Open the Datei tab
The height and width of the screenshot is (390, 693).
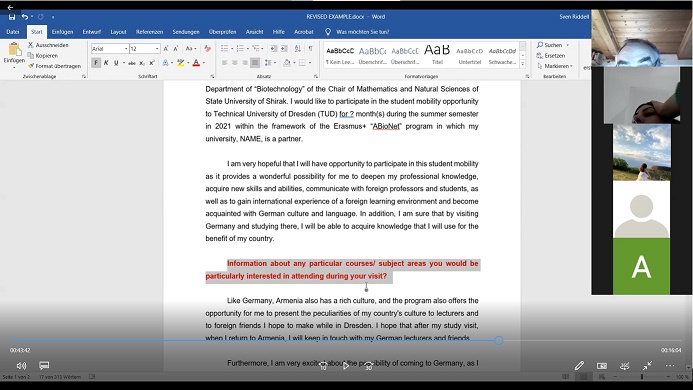tap(13, 32)
